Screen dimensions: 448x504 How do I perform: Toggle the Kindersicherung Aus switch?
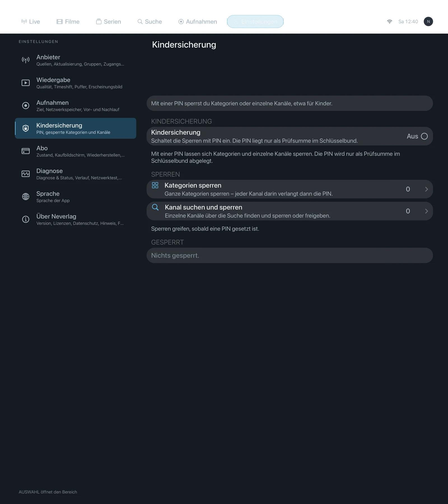point(424,136)
